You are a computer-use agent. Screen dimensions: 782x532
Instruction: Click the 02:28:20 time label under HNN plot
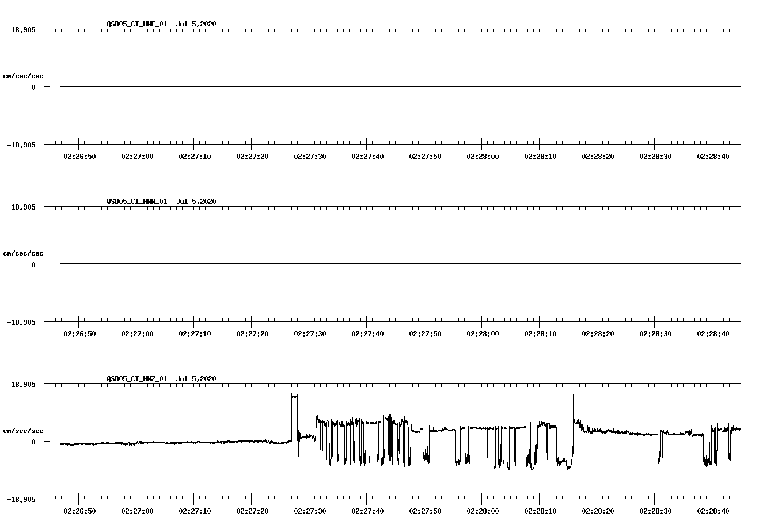[x=598, y=334]
